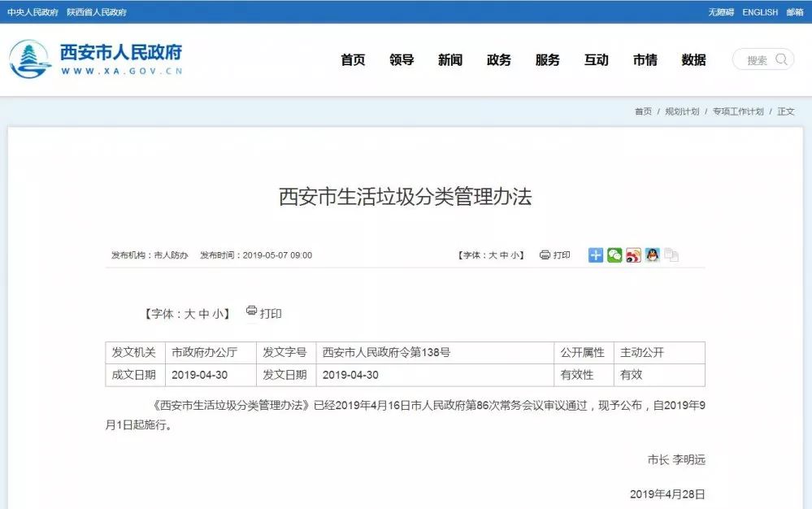
Task: Open the 数据 navigation menu
Action: 694,60
